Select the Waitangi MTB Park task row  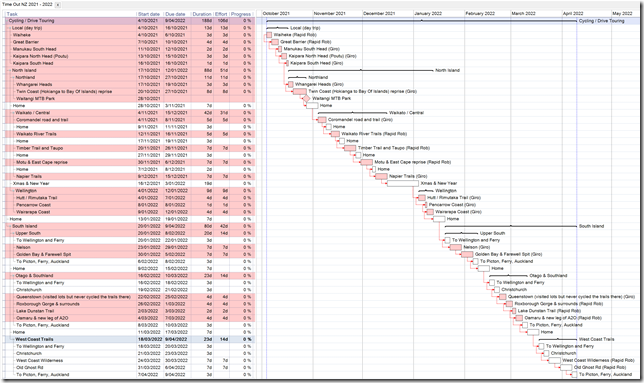(x=130, y=99)
